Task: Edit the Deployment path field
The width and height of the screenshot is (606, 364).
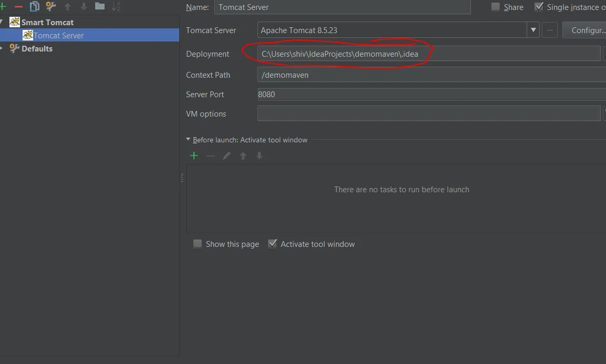Action: (x=429, y=54)
